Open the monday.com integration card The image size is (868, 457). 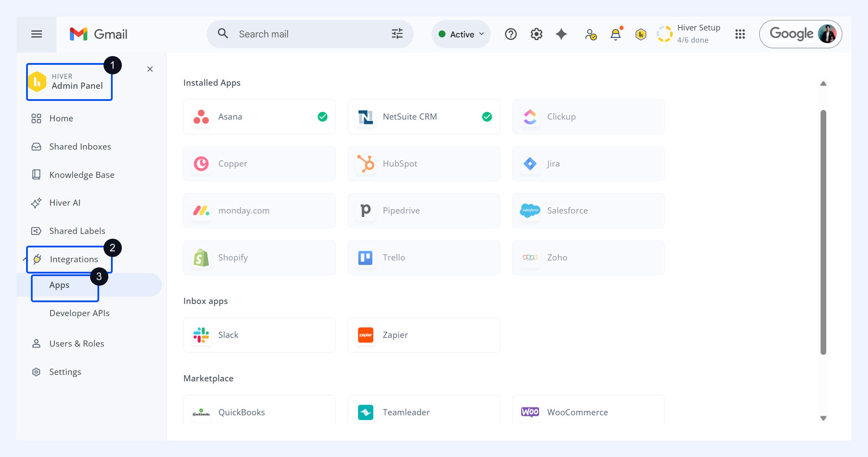[259, 210]
